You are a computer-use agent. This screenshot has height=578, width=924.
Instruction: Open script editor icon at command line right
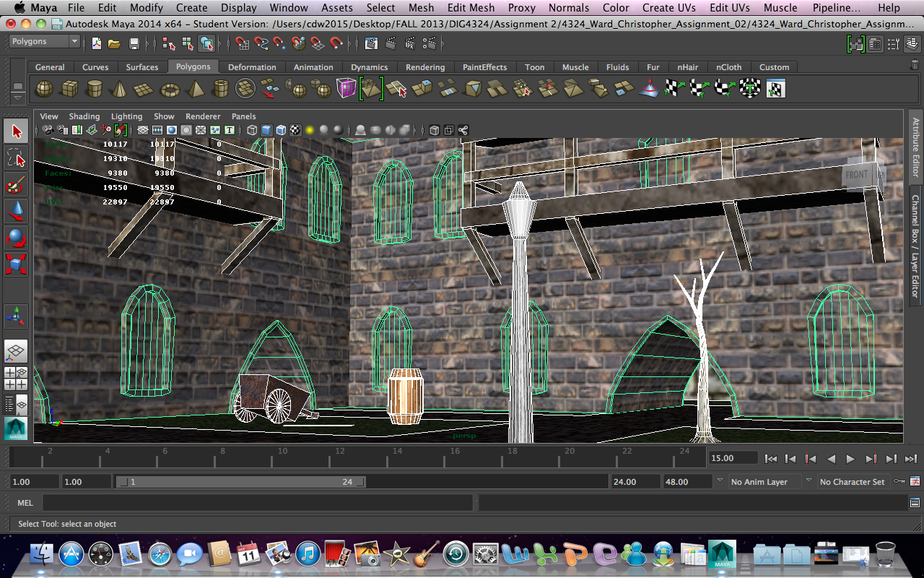[915, 502]
